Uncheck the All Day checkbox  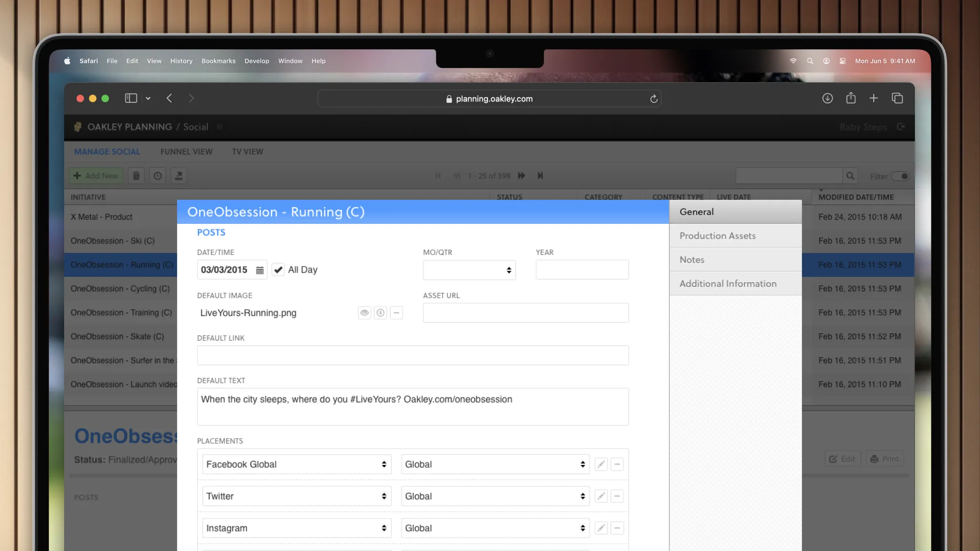tap(278, 270)
